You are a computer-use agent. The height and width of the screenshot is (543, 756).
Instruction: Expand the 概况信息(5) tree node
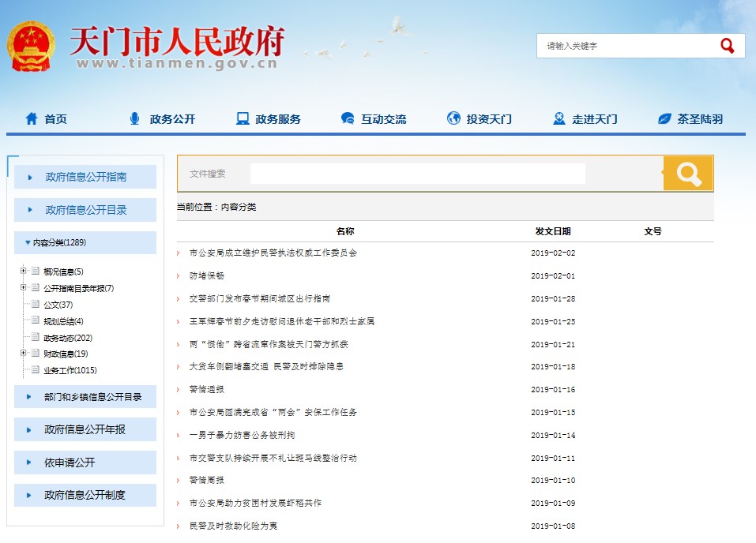pos(24,271)
